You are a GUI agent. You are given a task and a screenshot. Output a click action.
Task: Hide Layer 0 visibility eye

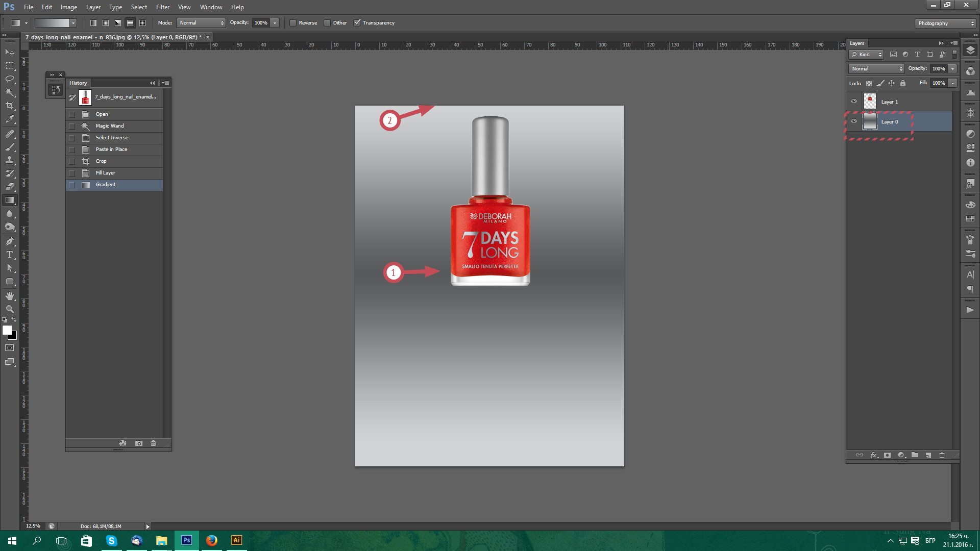click(x=854, y=121)
